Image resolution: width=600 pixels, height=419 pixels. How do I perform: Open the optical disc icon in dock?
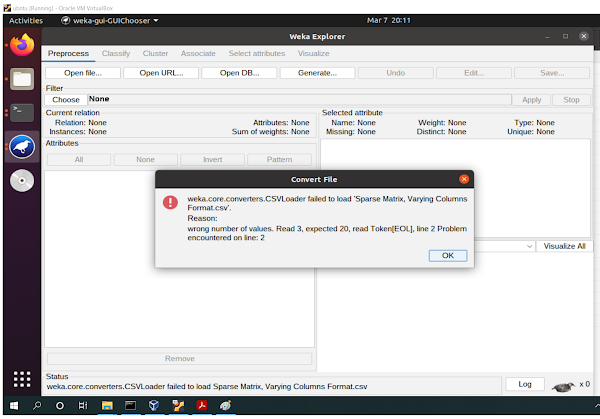[22, 180]
